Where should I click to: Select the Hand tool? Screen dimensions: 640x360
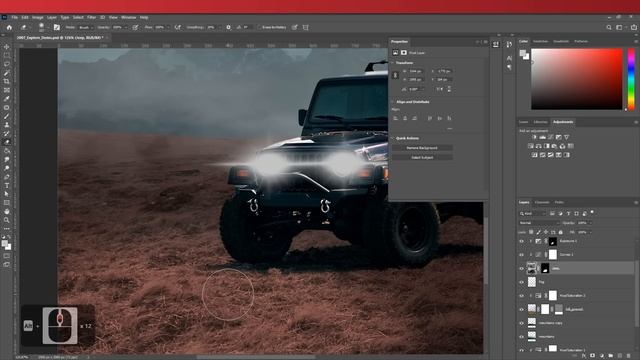pos(7,211)
